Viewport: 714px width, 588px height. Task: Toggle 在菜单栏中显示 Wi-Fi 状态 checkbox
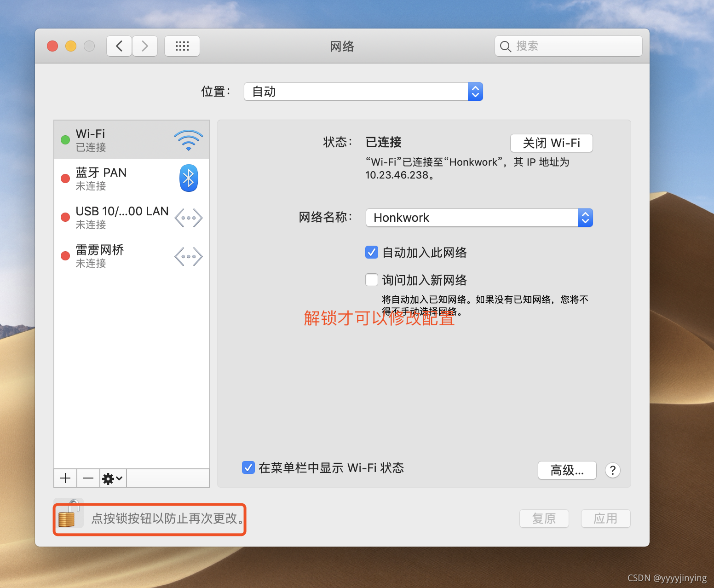pos(248,467)
